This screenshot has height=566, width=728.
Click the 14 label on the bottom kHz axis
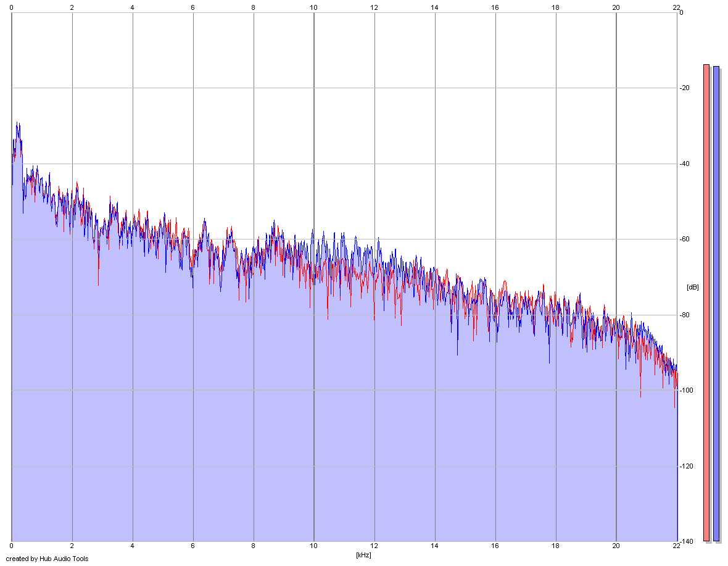[434, 546]
